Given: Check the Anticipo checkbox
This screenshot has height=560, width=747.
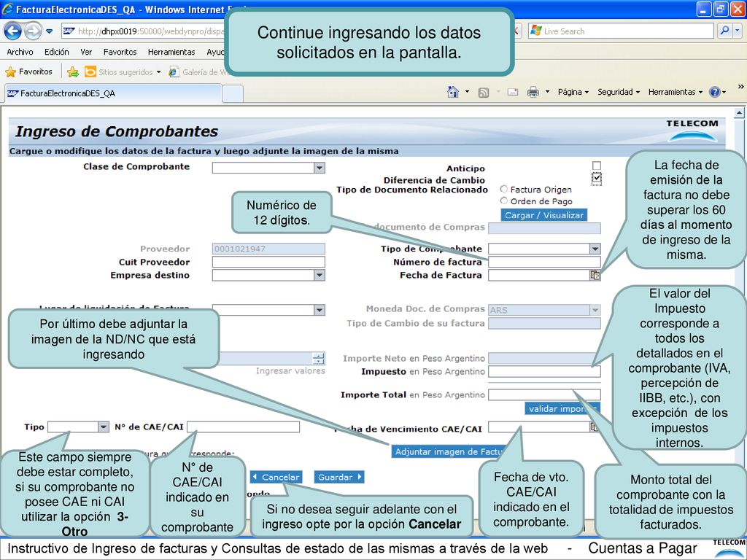Looking at the screenshot, I should tap(597, 166).
